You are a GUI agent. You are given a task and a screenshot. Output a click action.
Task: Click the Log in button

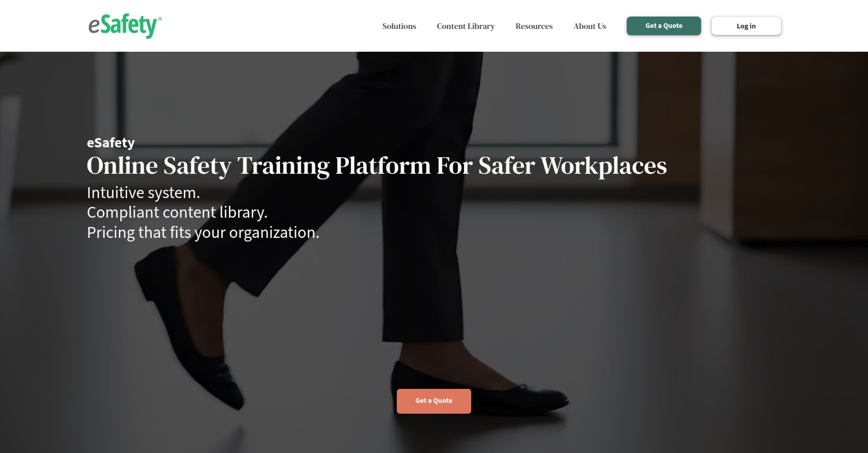click(746, 26)
